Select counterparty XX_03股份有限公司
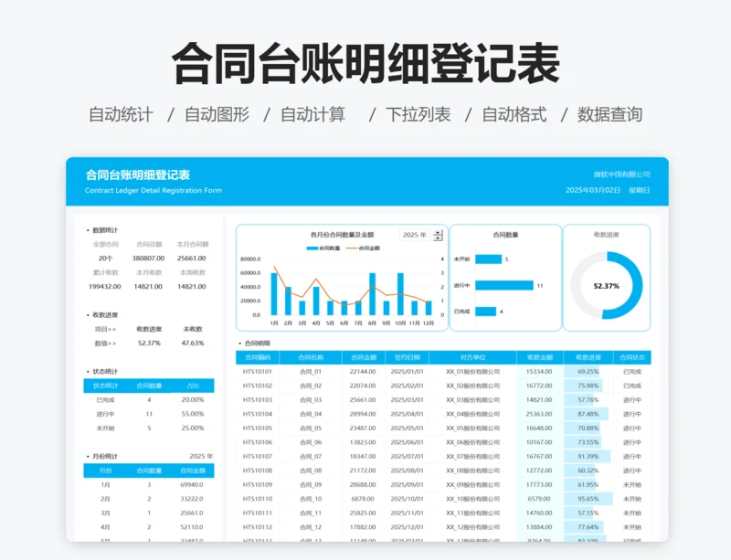731x560 pixels. [472, 400]
